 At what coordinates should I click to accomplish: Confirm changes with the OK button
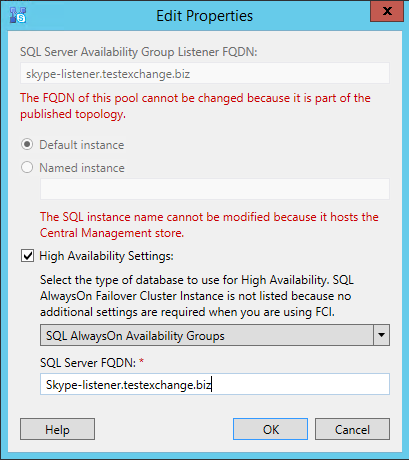click(270, 429)
